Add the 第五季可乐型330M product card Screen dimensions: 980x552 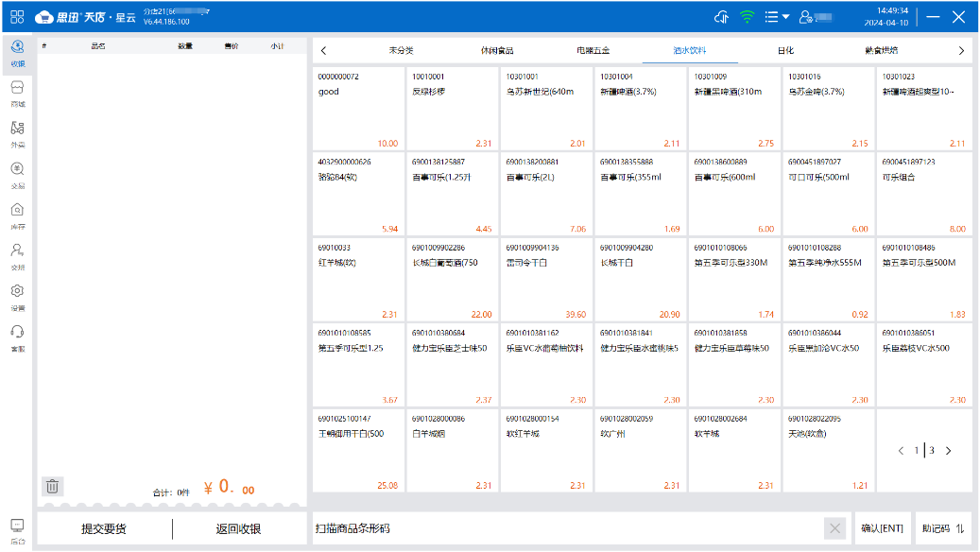734,280
